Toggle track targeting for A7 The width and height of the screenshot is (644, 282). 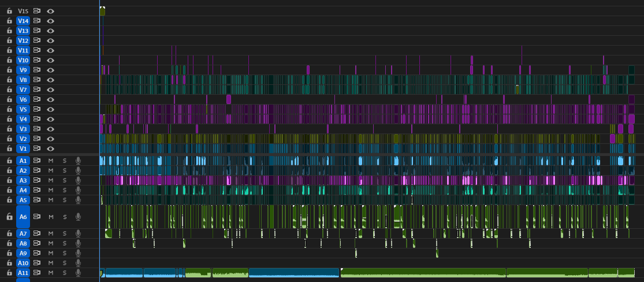[x=23, y=233]
